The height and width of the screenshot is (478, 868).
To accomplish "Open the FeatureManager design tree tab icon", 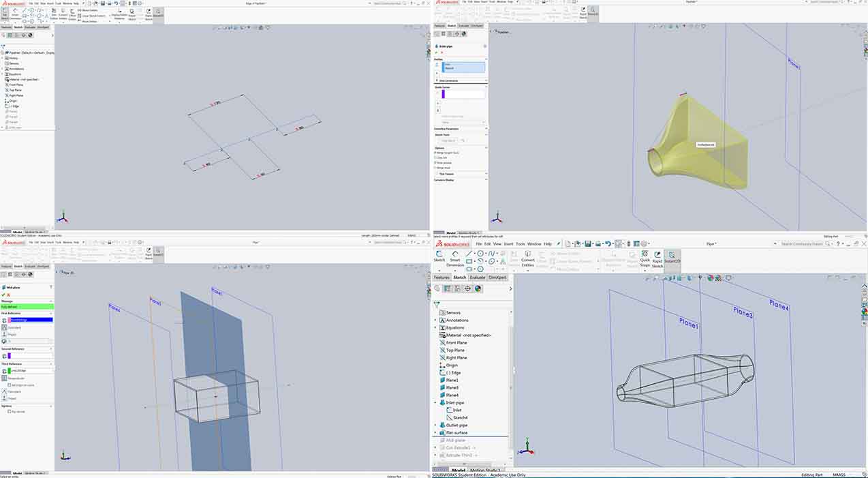I will point(437,288).
